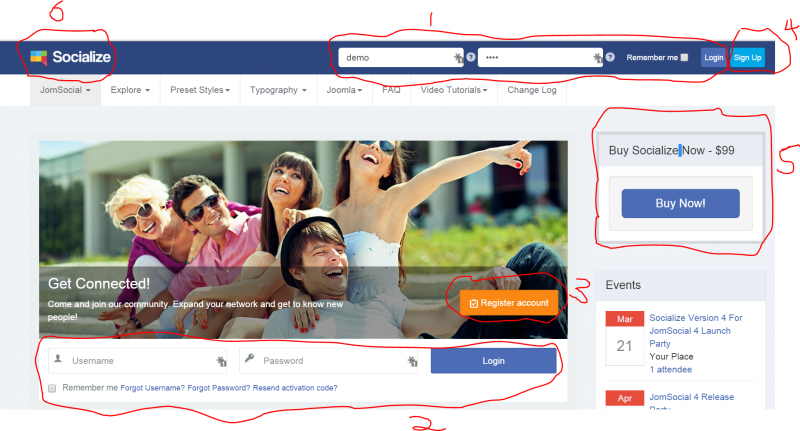Focus the main Username input field

pos(138,361)
